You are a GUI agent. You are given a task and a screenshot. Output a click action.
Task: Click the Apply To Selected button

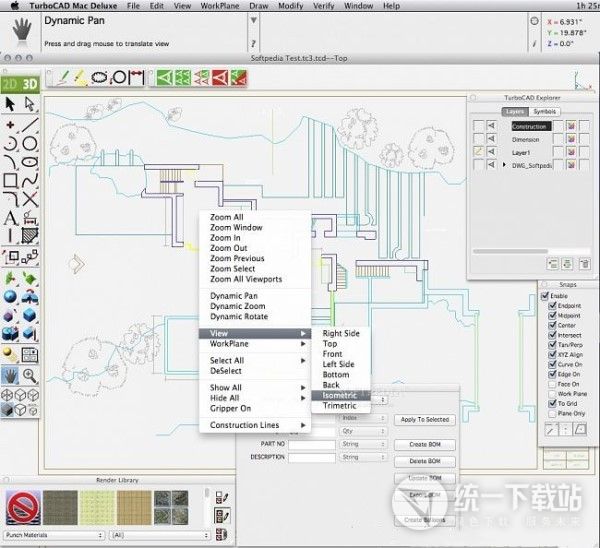tap(425, 419)
